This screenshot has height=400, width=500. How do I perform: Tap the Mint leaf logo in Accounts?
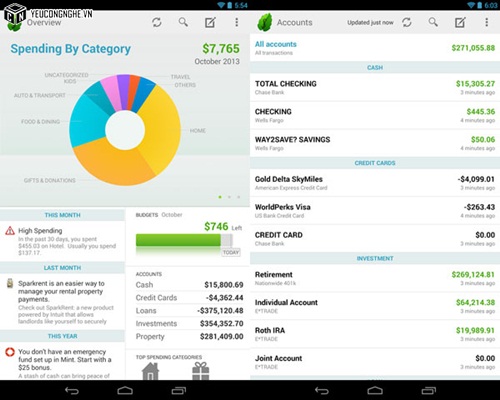(x=265, y=23)
